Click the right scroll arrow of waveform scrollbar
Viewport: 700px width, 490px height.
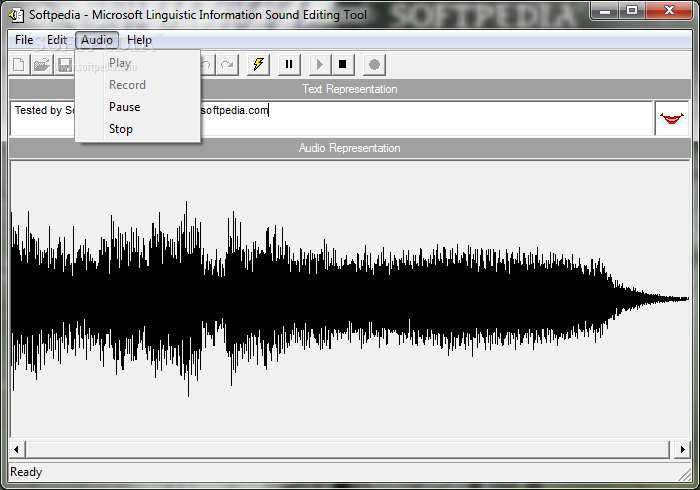point(682,449)
